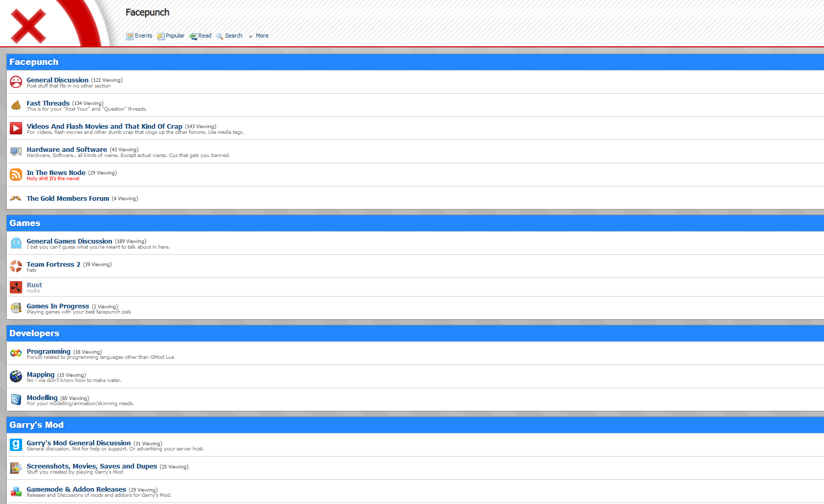This screenshot has height=504, width=824.
Task: Click the Programming forum colorful icon
Action: click(x=16, y=353)
